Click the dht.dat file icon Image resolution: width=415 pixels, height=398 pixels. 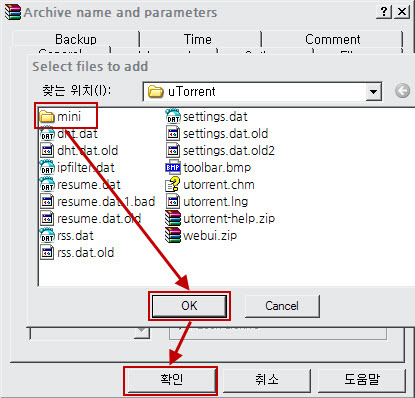click(47, 134)
